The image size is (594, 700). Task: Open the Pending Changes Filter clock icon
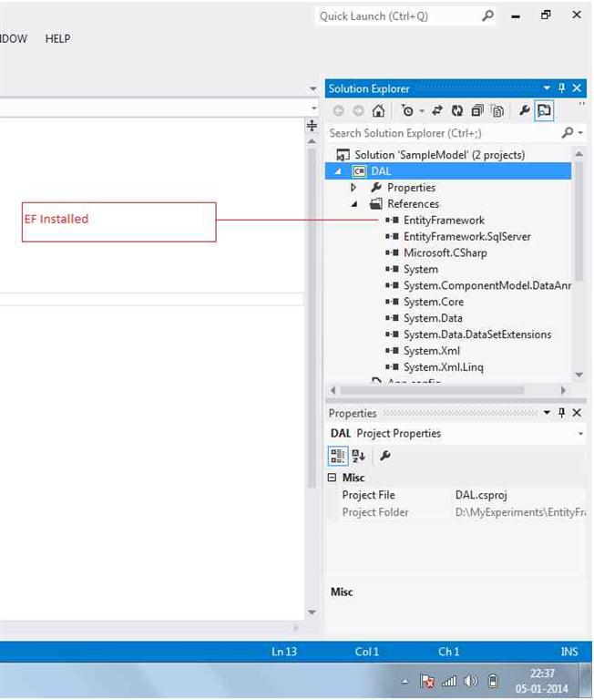coord(407,110)
